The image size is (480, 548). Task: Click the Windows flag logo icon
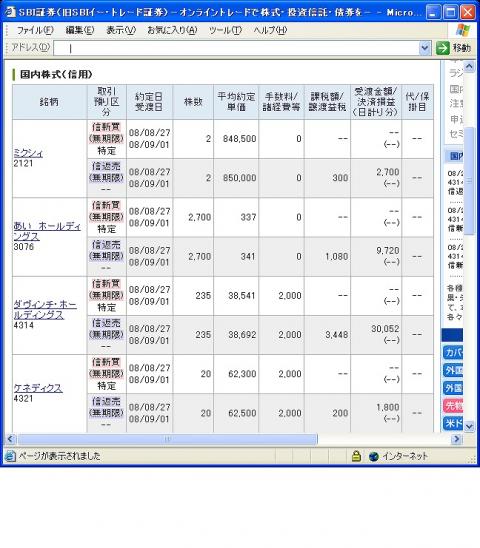(x=463, y=30)
